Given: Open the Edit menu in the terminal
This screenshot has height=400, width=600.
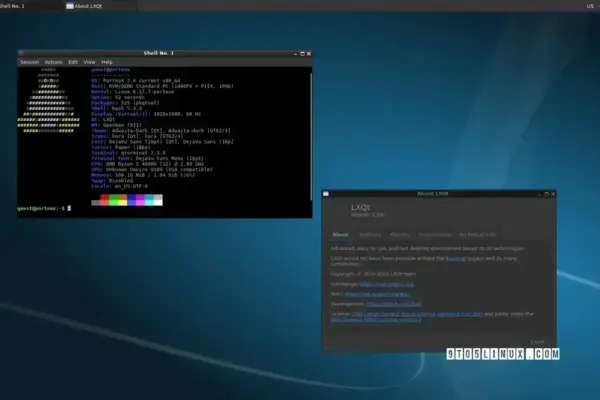Looking at the screenshot, I should click(73, 62).
